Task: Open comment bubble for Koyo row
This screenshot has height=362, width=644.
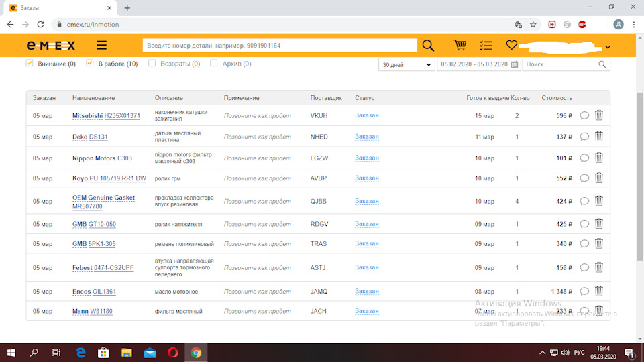Action: [584, 178]
